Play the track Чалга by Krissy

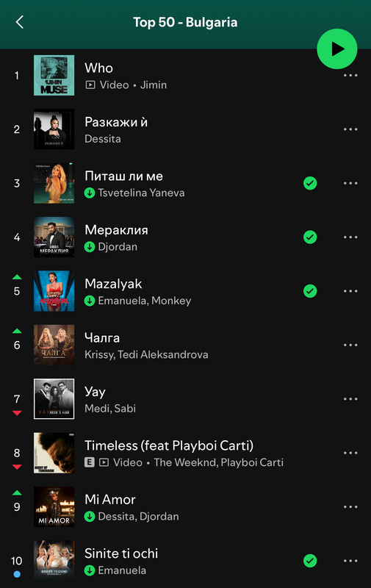[185, 345]
